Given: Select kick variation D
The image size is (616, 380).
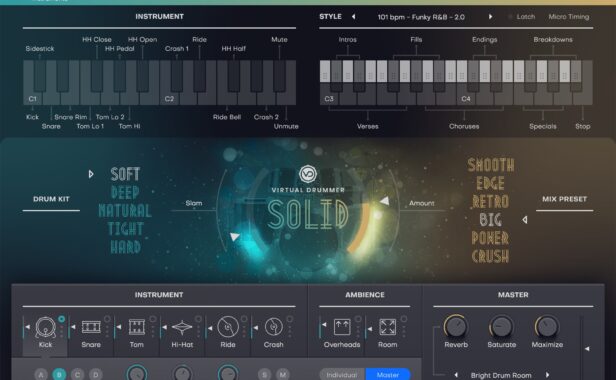Looking at the screenshot, I should tap(95, 374).
